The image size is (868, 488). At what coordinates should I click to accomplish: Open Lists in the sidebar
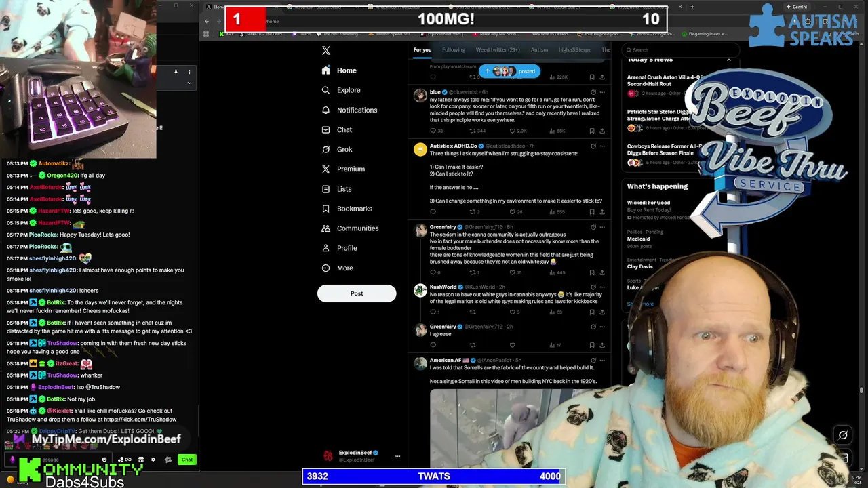pos(336,189)
